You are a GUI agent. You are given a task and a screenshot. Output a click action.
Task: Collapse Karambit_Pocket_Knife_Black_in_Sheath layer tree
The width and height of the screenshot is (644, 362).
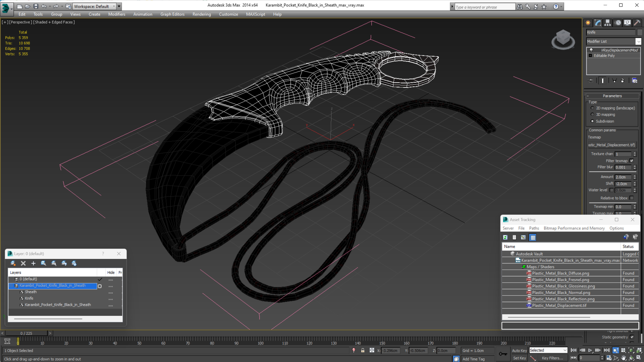coord(11,286)
